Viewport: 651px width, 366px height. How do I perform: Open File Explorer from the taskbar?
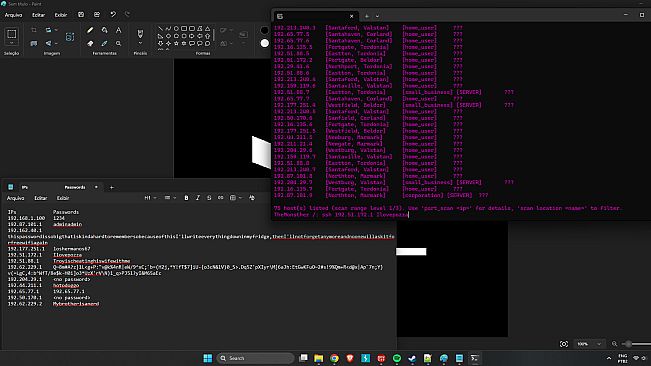(x=318, y=358)
